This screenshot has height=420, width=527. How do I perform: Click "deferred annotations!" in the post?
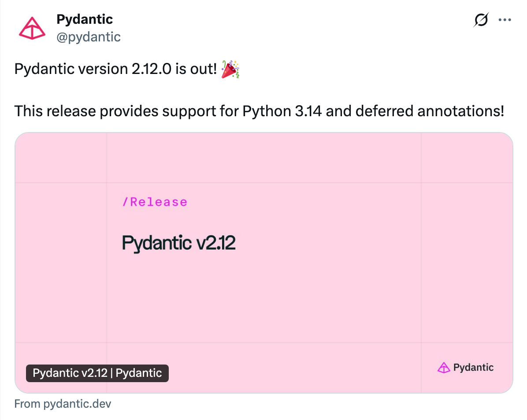(x=429, y=111)
